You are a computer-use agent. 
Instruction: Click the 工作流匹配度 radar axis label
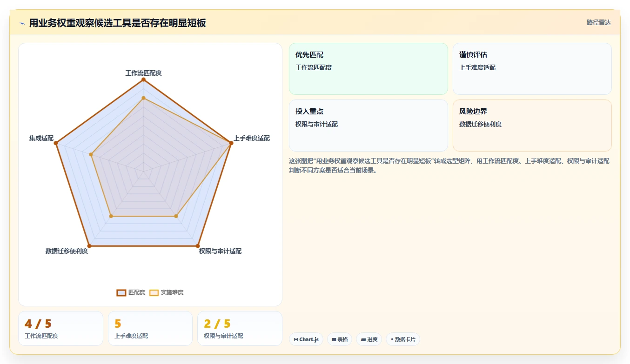click(x=143, y=73)
